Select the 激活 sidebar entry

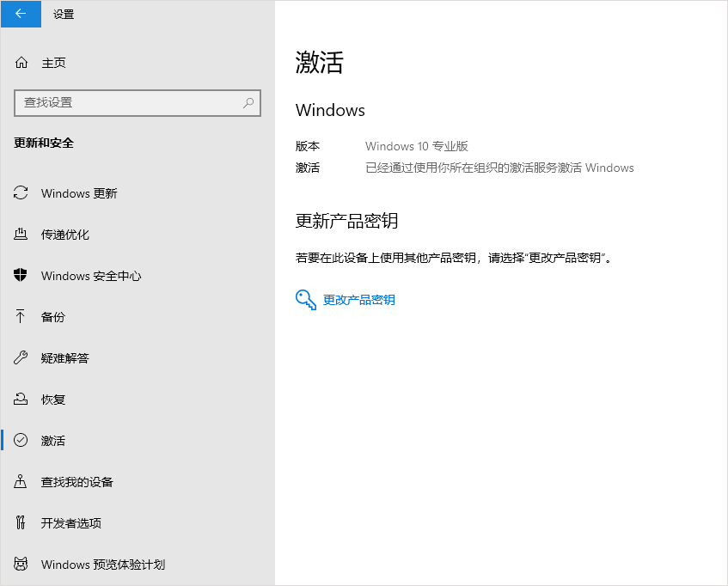click(53, 440)
